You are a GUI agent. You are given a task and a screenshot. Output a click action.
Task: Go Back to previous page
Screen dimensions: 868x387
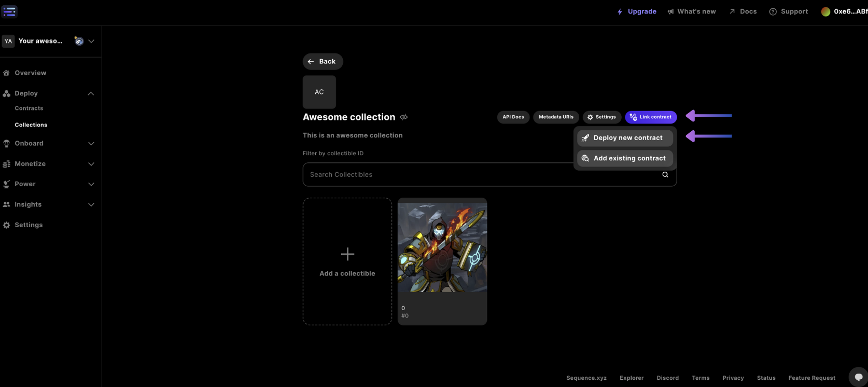323,61
